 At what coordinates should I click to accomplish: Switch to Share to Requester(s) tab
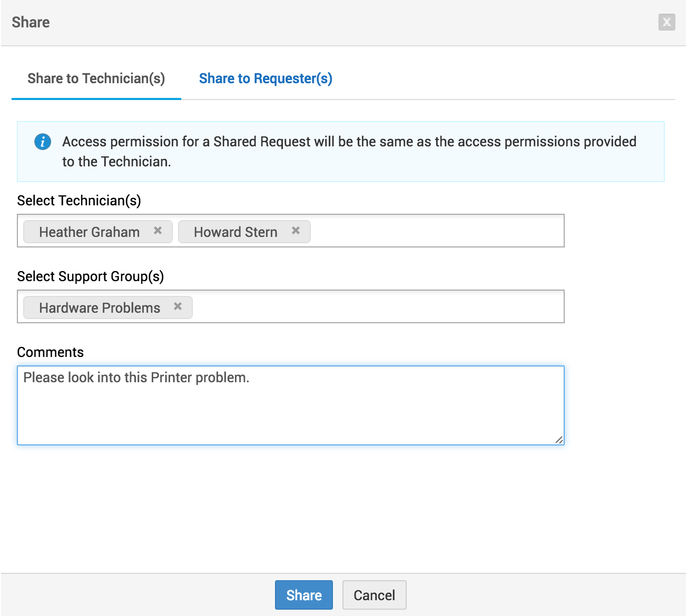click(266, 78)
